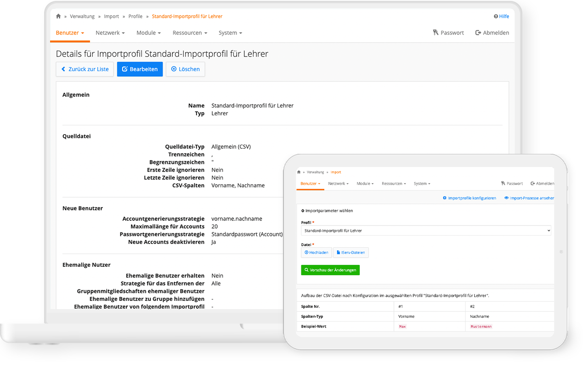
Task: Click Vorschau der Änderungen button
Action: point(330,270)
